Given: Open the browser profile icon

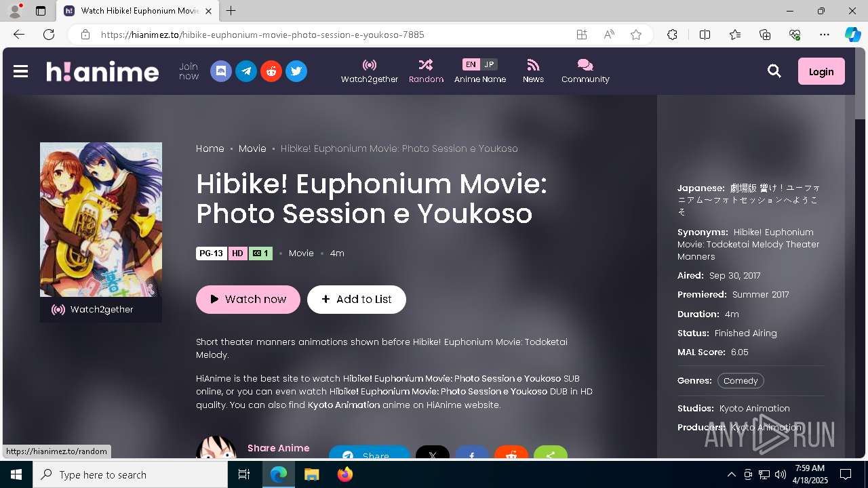Looking at the screenshot, I should [15, 11].
